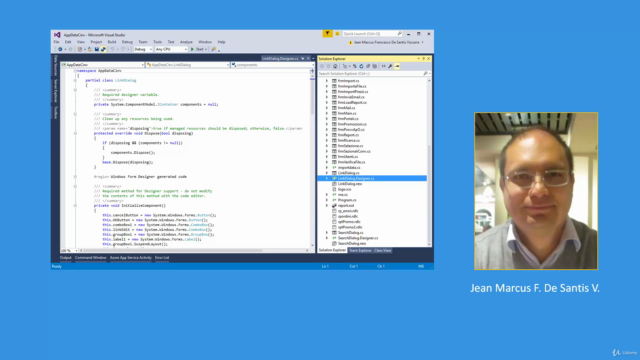The width and height of the screenshot is (640, 360).
Task: Click the notifications flag icon in title bar
Action: tap(327, 34)
